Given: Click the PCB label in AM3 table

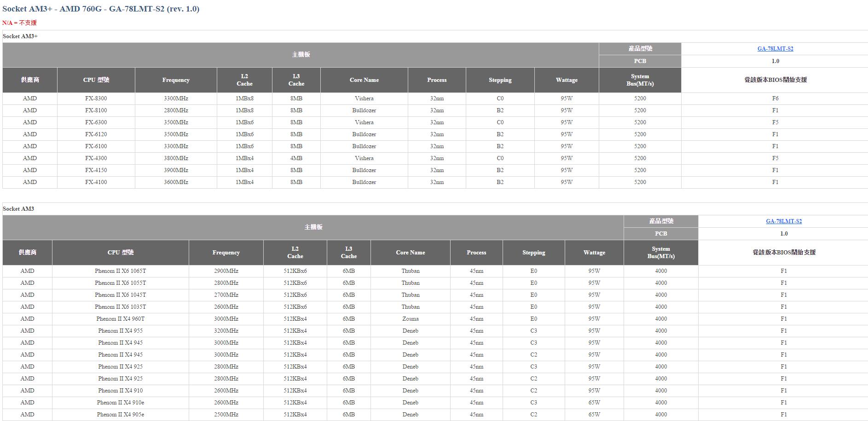Looking at the screenshot, I should pos(661,234).
